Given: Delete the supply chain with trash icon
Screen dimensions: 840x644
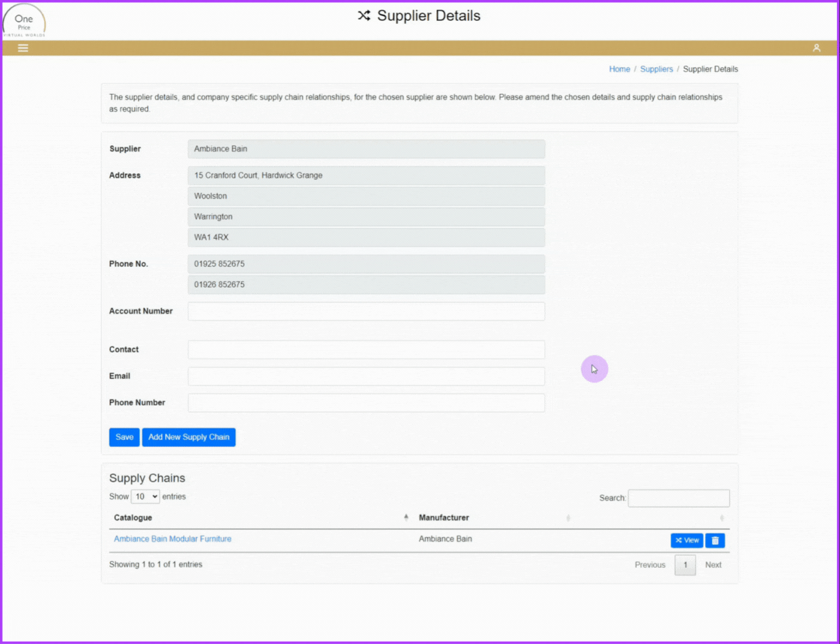Looking at the screenshot, I should 715,540.
